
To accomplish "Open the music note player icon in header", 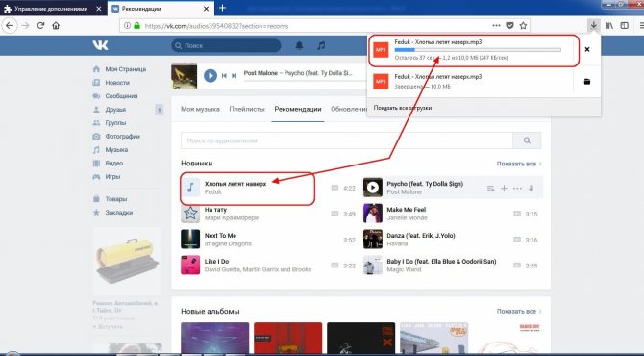I will tap(321, 45).
